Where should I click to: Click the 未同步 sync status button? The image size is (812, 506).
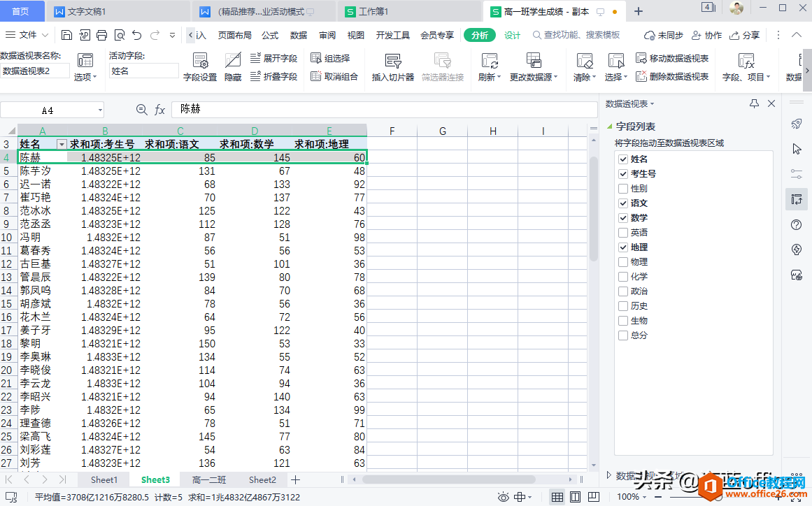[663, 35]
